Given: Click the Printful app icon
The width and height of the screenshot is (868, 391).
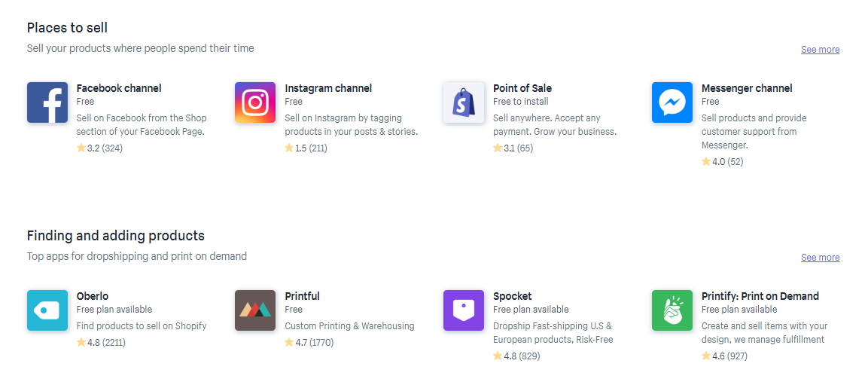Looking at the screenshot, I should pos(255,310).
